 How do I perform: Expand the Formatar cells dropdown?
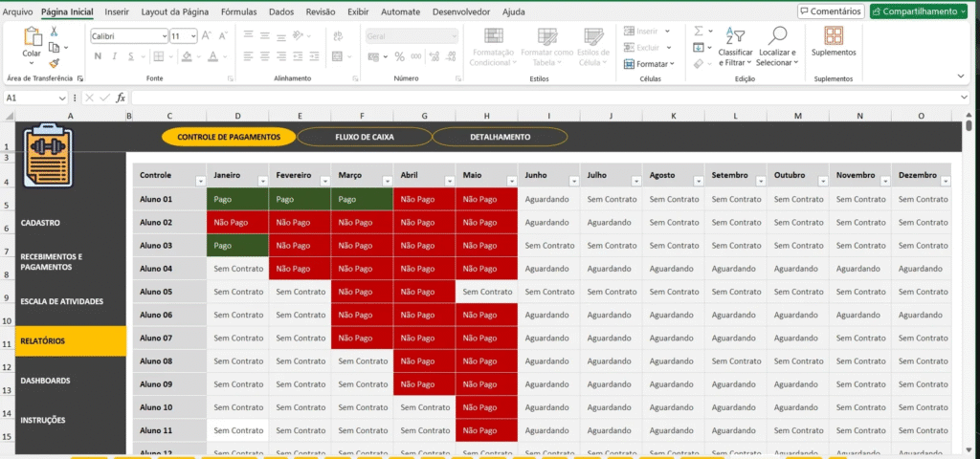click(649, 64)
